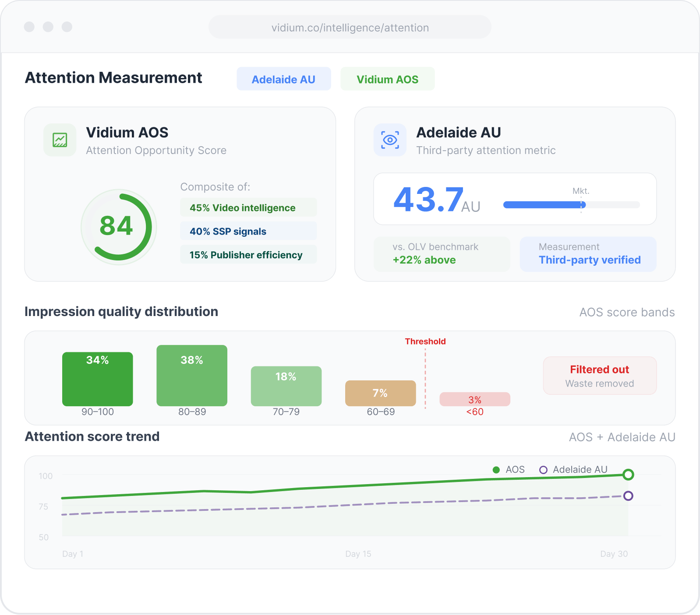Click the Vidium AOS chart icon
This screenshot has width=700, height=615.
coord(60,140)
